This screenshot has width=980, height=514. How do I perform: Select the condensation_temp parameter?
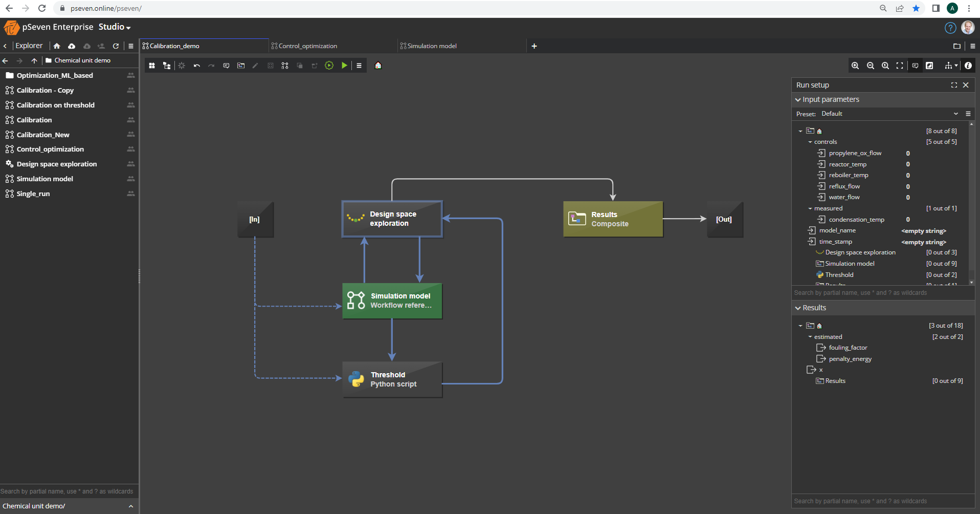coord(856,220)
